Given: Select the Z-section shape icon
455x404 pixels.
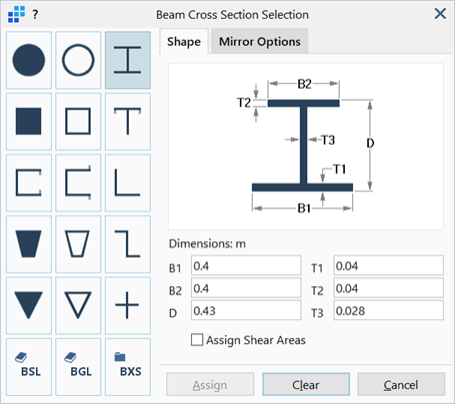Looking at the screenshot, I should click(128, 244).
